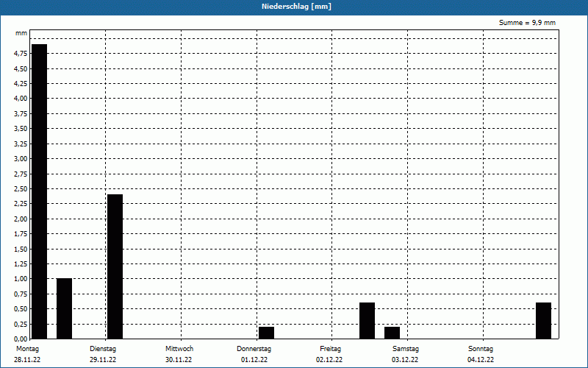Click the "1,00" y-axis value
Viewport: 588px width, 368px height.
(21, 279)
